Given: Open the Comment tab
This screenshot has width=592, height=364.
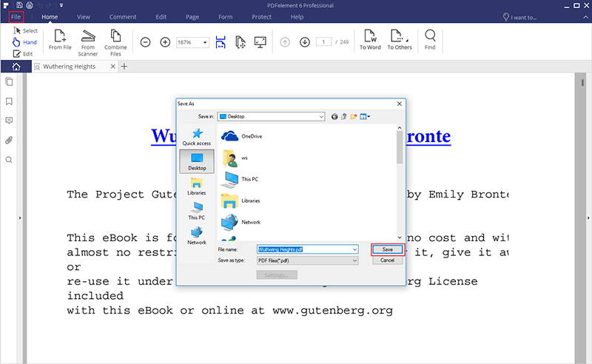Looking at the screenshot, I should (x=123, y=17).
